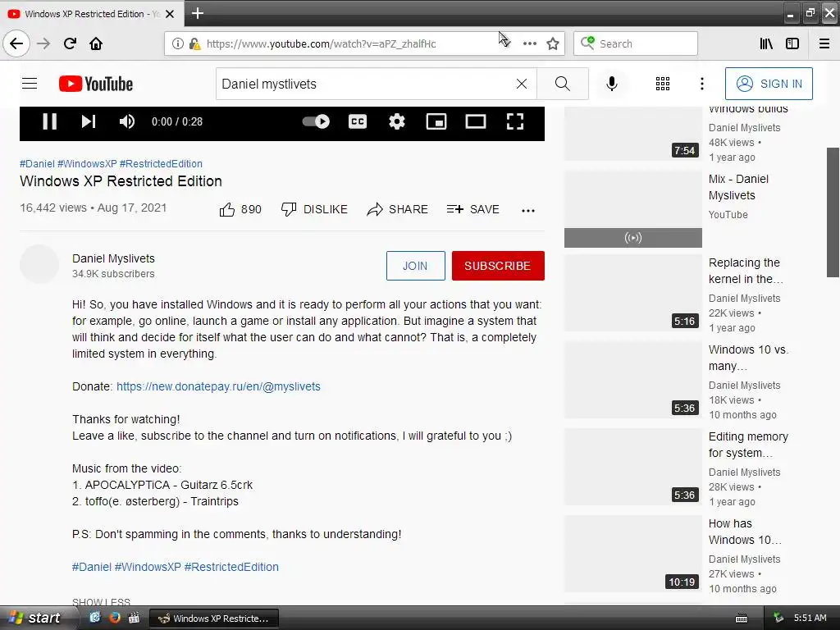Image resolution: width=840 pixels, height=630 pixels.
Task: Enter fullscreen mode icon
Action: point(515,121)
